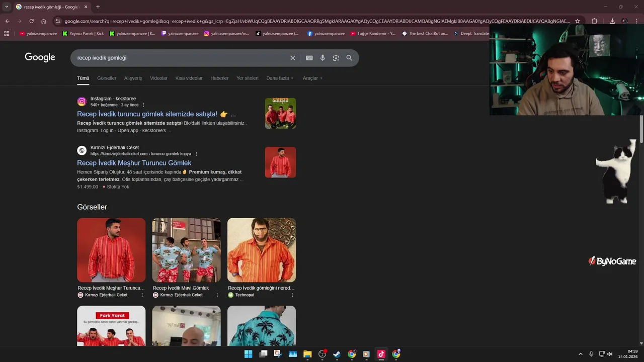Viewport: 644px width, 362px height.
Task: Bookmark this page with the star
Action: (578, 21)
